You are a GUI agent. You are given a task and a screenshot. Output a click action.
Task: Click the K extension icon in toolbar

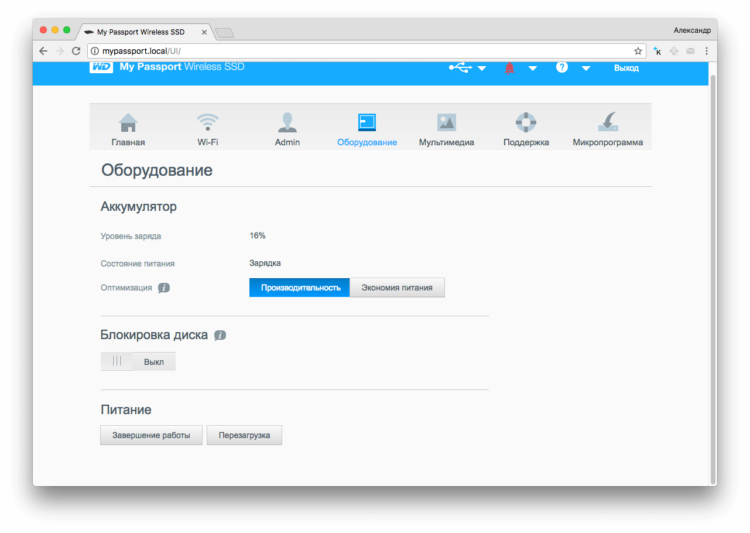tap(657, 51)
